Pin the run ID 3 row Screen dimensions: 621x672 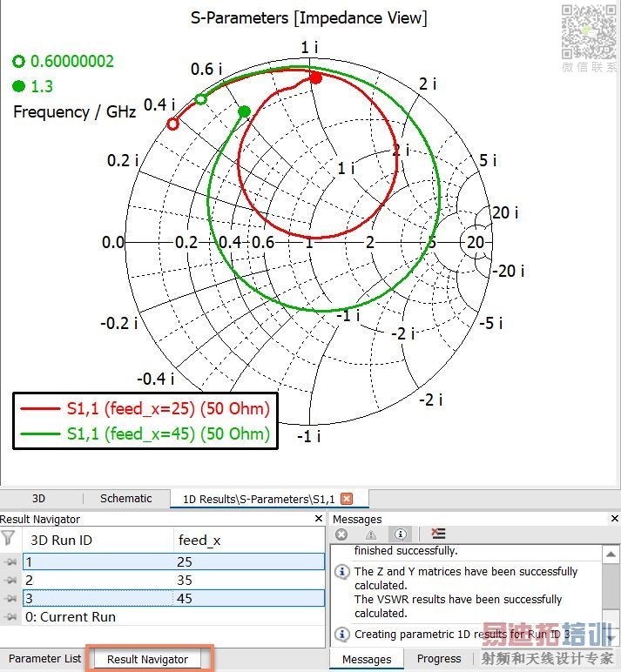pos(10,598)
